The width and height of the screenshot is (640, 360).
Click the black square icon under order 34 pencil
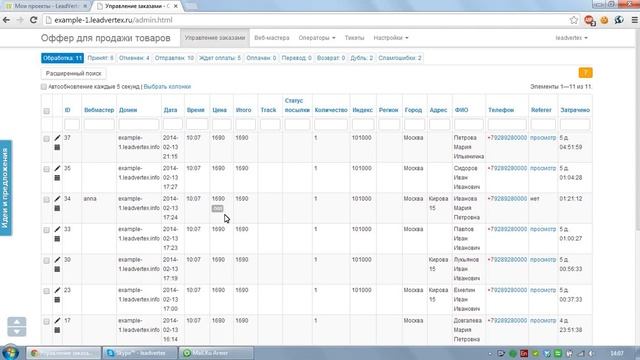[x=57, y=208]
